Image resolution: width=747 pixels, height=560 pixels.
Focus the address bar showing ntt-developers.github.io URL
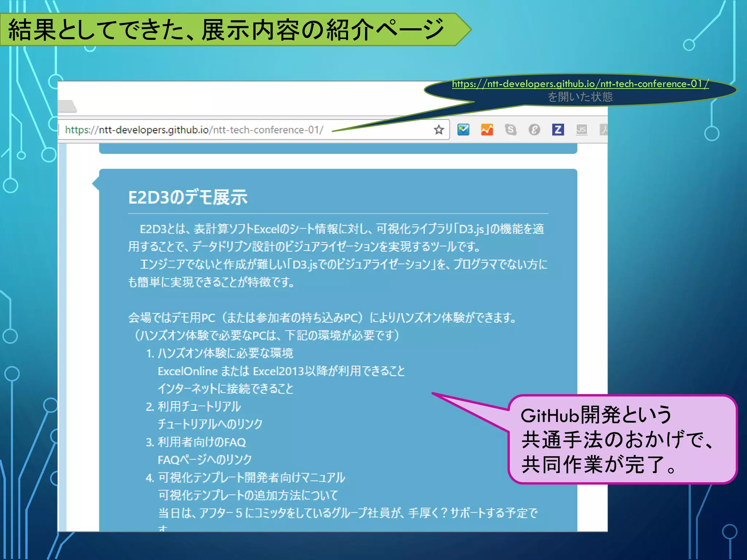(254, 129)
